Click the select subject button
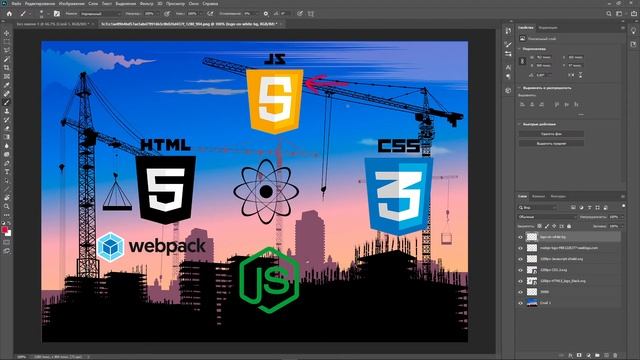Screen dimensions: 640x360 click(x=551, y=144)
